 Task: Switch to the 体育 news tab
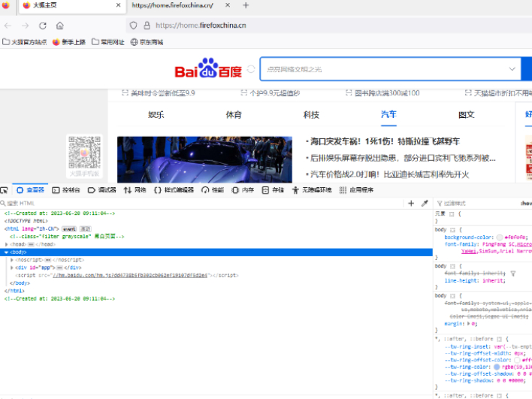[x=234, y=115]
